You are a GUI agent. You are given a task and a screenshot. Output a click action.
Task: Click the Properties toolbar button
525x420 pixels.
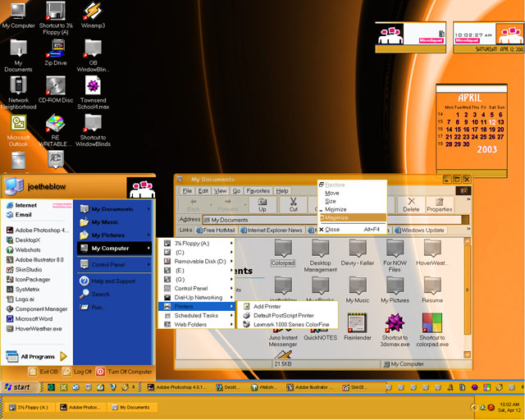click(x=440, y=204)
